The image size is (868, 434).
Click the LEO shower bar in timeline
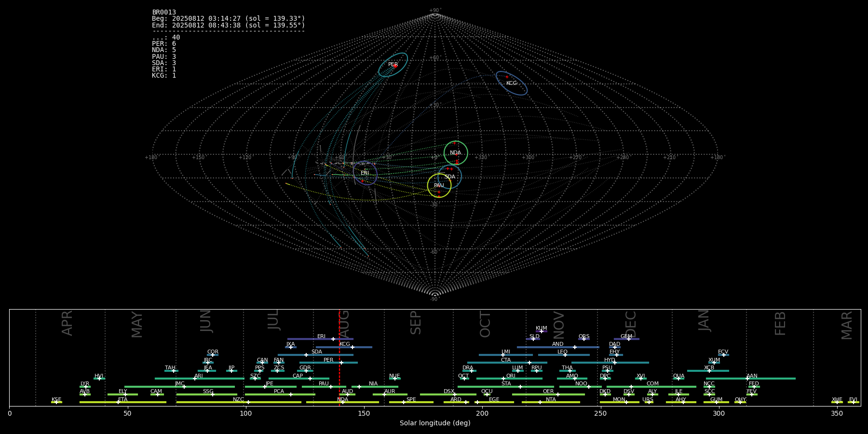[x=564, y=355]
